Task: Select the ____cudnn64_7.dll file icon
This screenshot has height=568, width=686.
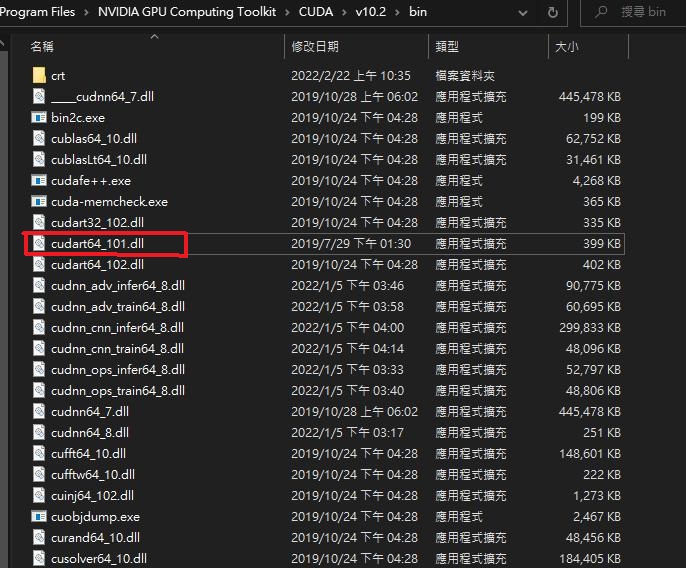Action: coord(39,96)
